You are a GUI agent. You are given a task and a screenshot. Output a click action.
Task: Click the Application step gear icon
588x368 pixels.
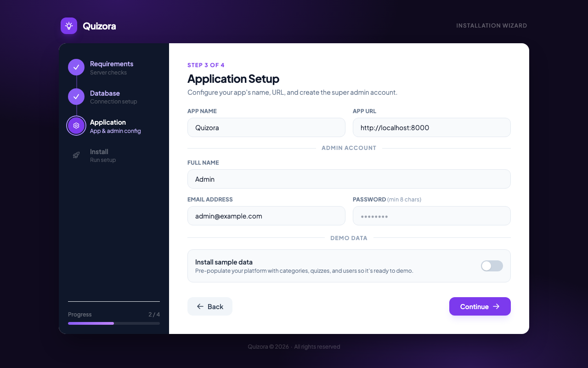[x=76, y=126]
